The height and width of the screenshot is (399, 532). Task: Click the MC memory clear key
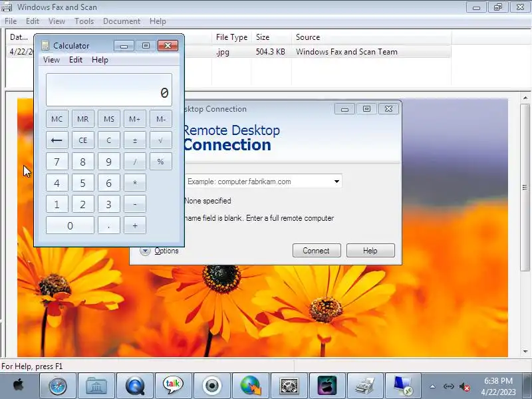[57, 119]
